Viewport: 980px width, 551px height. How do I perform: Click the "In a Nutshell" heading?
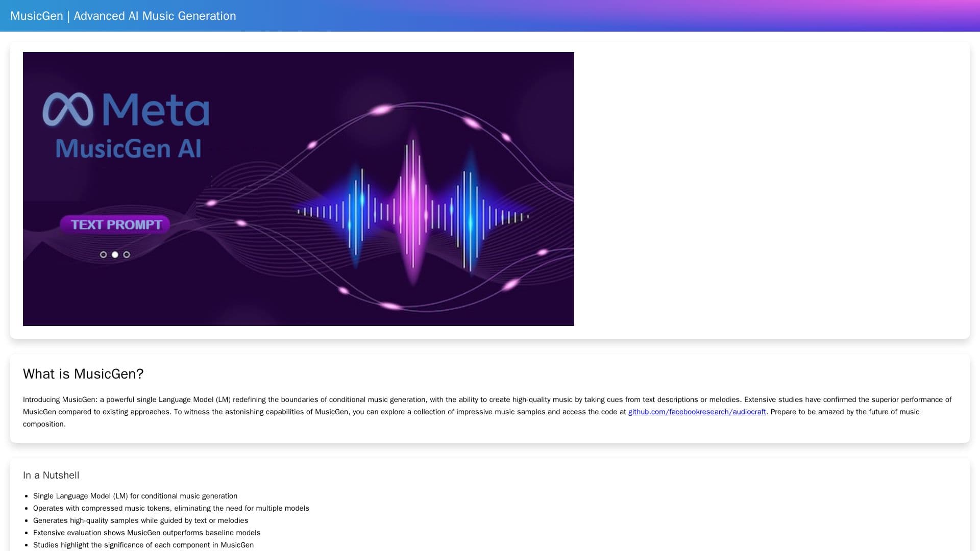pyautogui.click(x=51, y=475)
